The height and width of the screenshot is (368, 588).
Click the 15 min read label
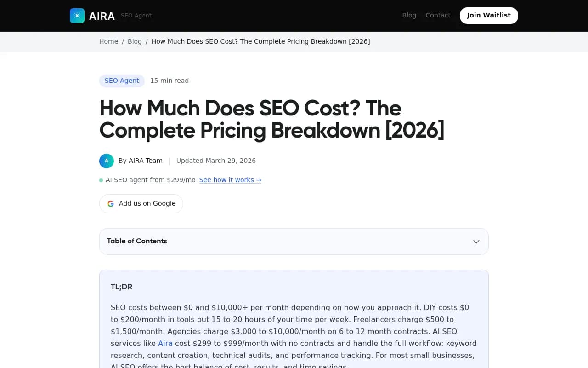[x=170, y=80]
